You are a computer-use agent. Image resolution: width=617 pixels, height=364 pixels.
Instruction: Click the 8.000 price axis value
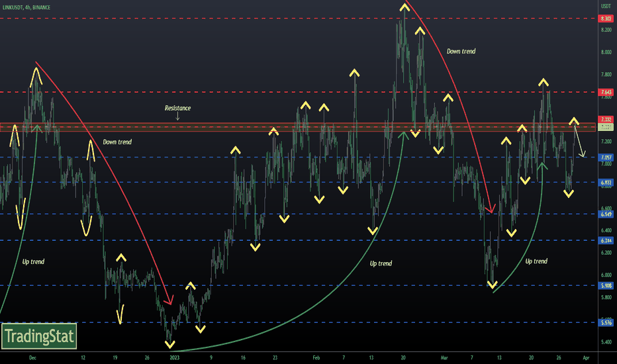(606, 52)
